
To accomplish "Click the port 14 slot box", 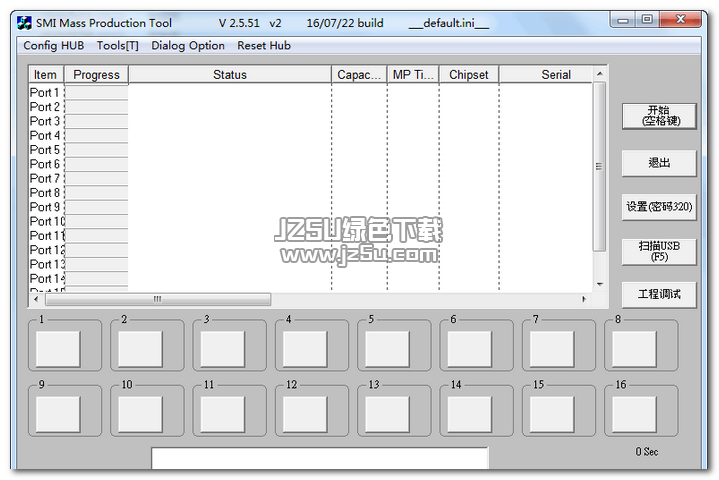I will click(470, 414).
